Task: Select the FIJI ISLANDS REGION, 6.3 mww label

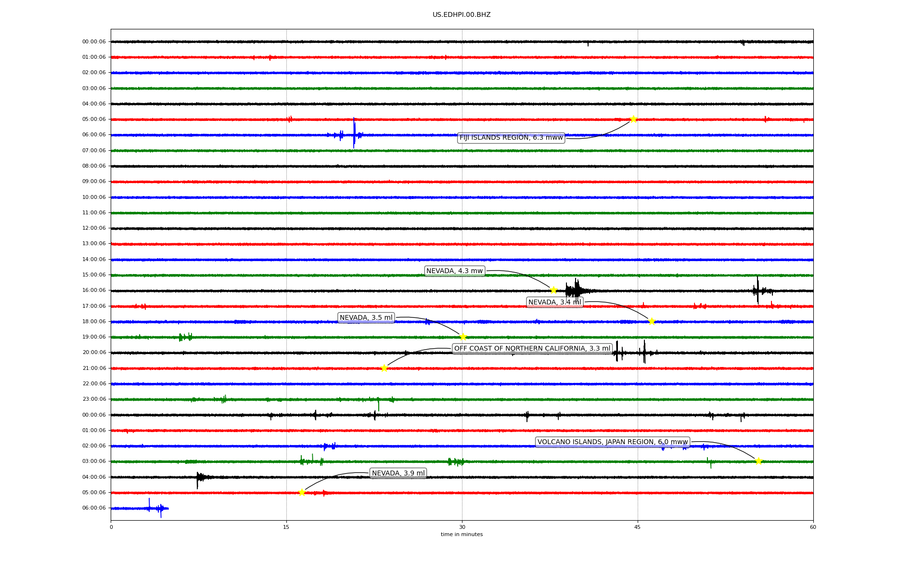Action: click(x=511, y=138)
